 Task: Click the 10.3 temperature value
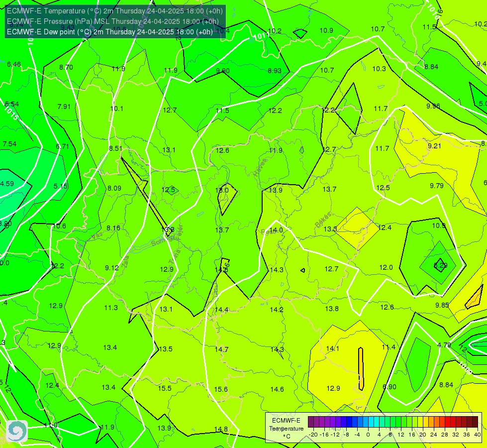click(x=379, y=69)
